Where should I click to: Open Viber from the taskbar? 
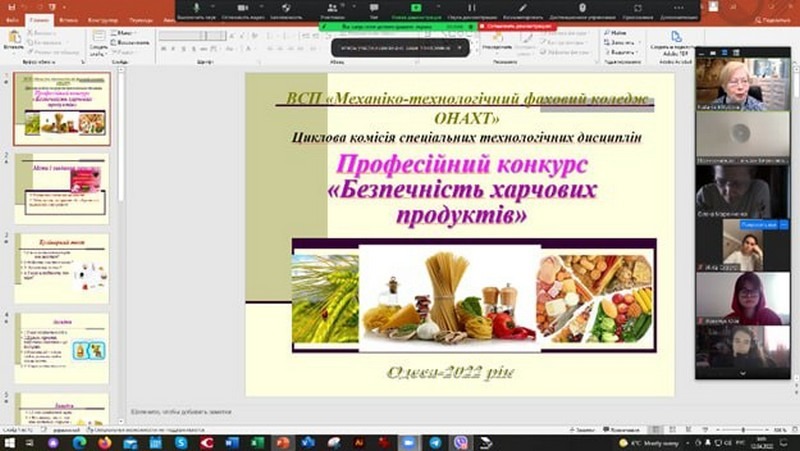click(x=461, y=443)
